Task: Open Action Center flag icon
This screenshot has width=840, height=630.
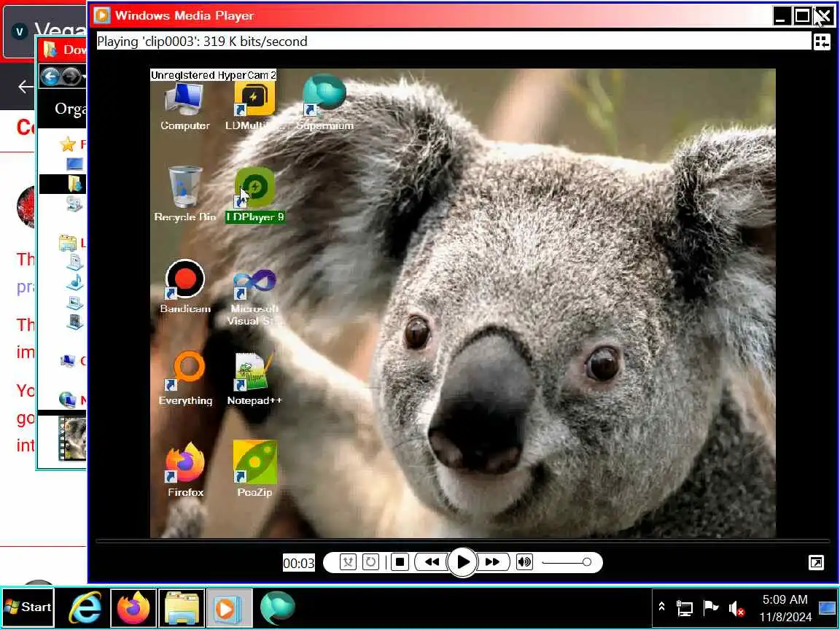Action: pyautogui.click(x=710, y=607)
